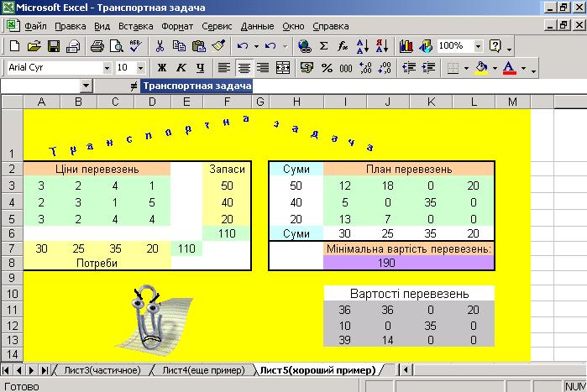This screenshot has height=392, width=587.
Task: Launch the Chart Wizard icon
Action: click(x=406, y=46)
